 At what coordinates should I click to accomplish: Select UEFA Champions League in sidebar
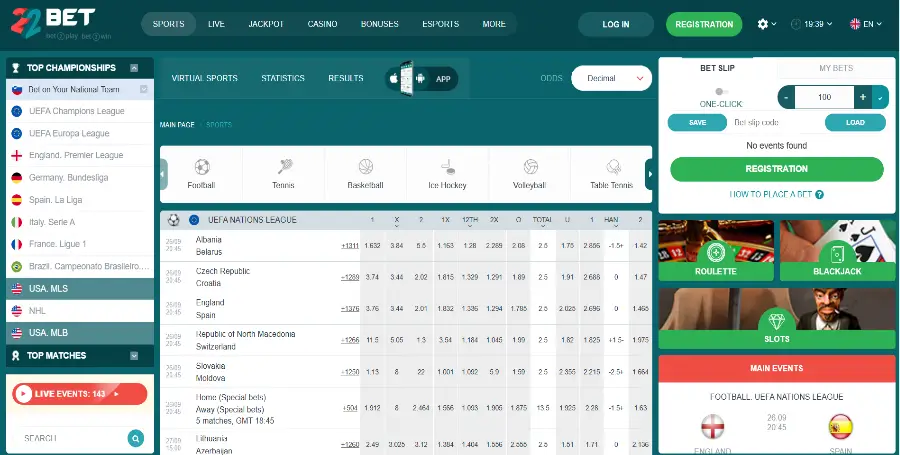coord(80,111)
